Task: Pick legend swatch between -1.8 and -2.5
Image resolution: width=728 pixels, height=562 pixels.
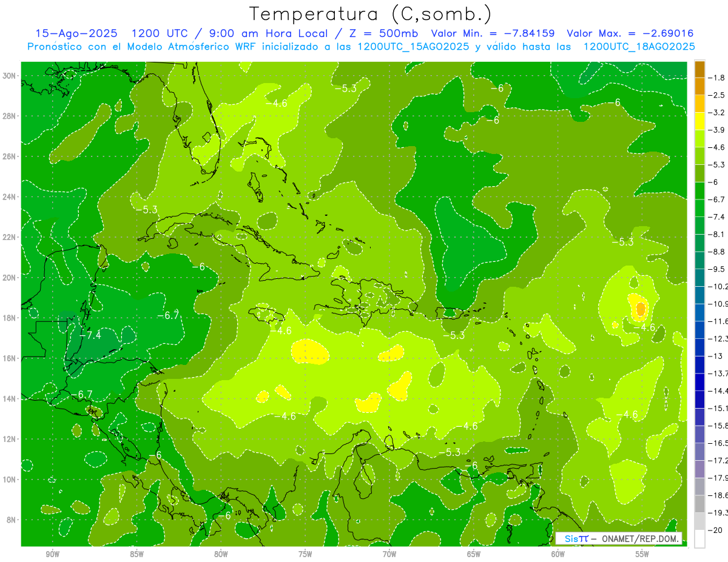Action: [699, 87]
